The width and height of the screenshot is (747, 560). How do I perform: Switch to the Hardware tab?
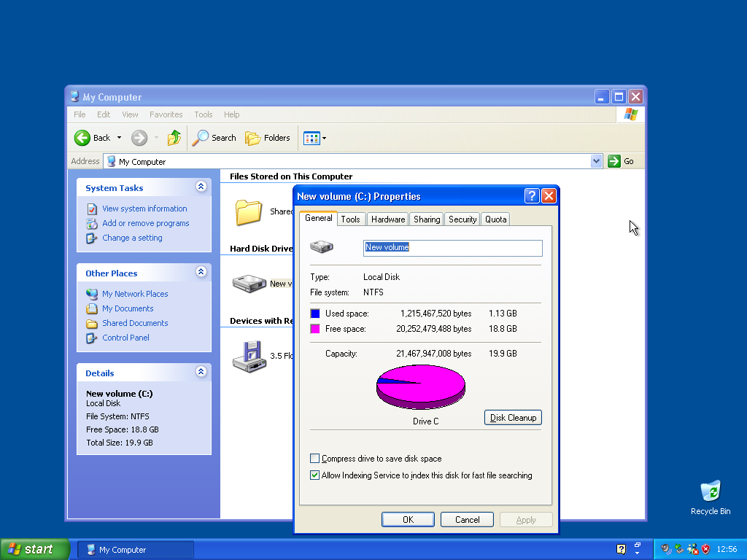point(388,219)
